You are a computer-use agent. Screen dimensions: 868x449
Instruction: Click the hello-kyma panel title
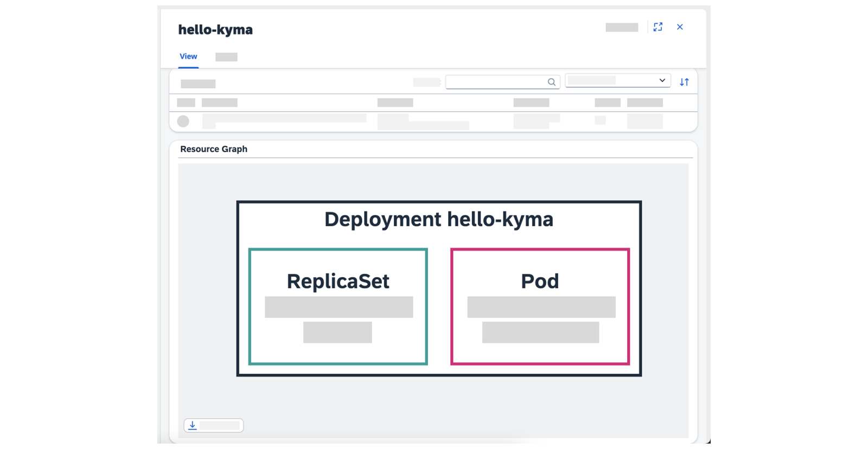(215, 30)
